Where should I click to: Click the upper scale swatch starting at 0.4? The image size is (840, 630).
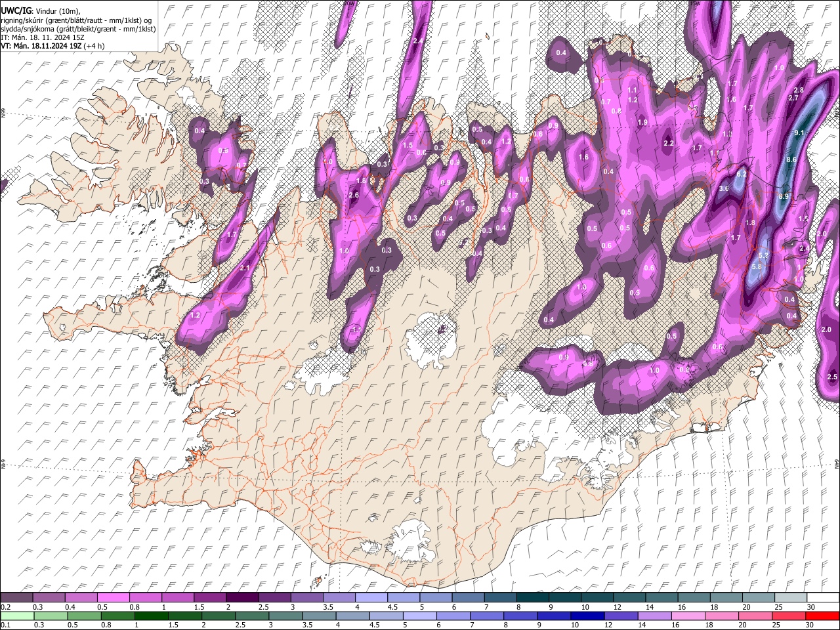(x=81, y=598)
